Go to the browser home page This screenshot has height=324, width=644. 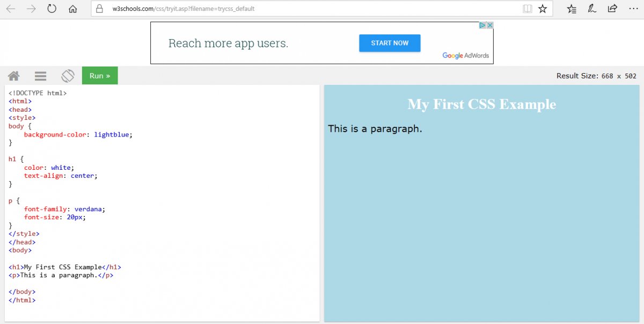tap(73, 9)
